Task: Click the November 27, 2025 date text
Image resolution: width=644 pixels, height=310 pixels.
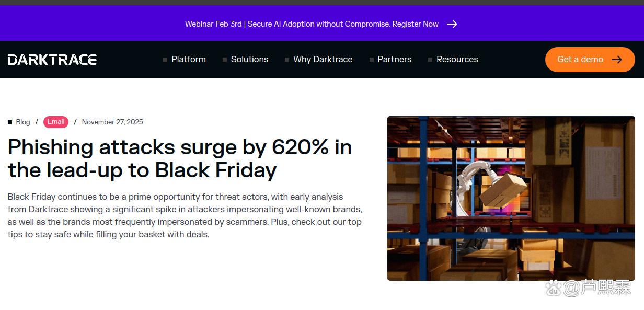Action: (112, 122)
